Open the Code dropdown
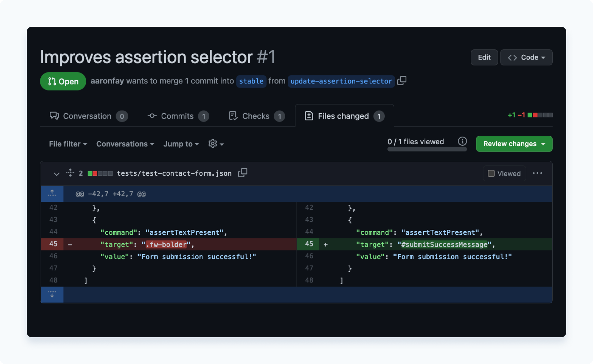The width and height of the screenshot is (593, 364). coord(526,57)
